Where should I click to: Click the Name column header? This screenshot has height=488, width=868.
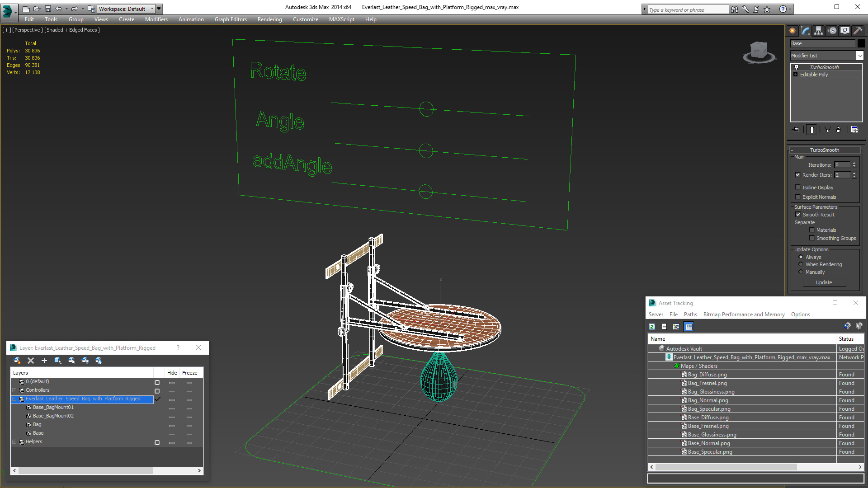[x=742, y=339]
